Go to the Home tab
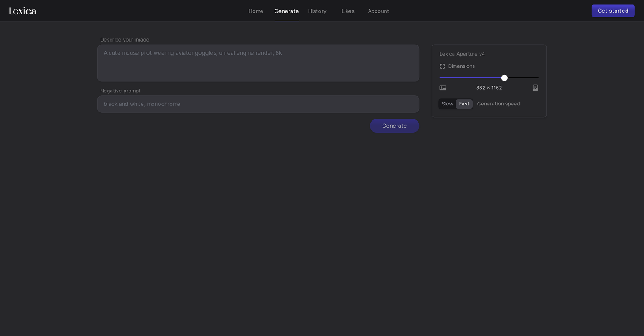644x336 pixels. 256,11
